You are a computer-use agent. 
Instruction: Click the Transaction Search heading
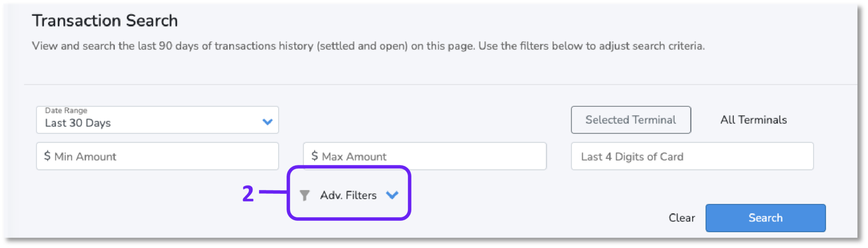coord(105,21)
